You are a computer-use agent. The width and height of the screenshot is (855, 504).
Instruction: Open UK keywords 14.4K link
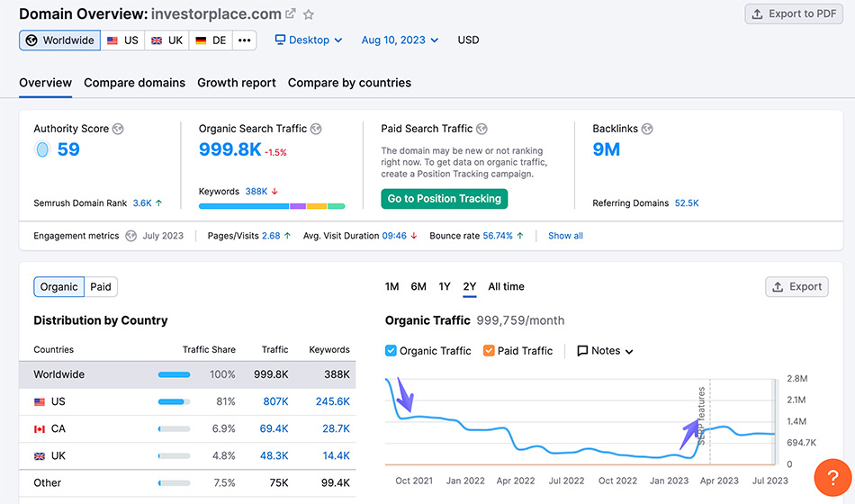pyautogui.click(x=336, y=456)
